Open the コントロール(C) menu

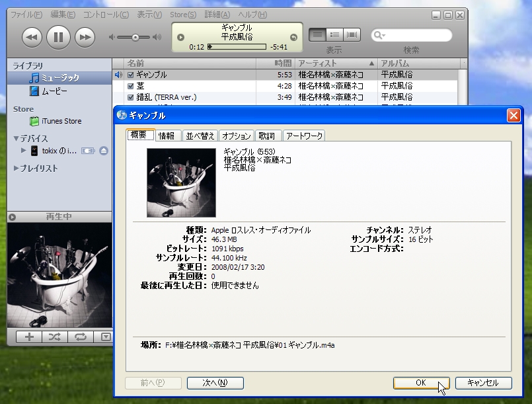(x=106, y=15)
